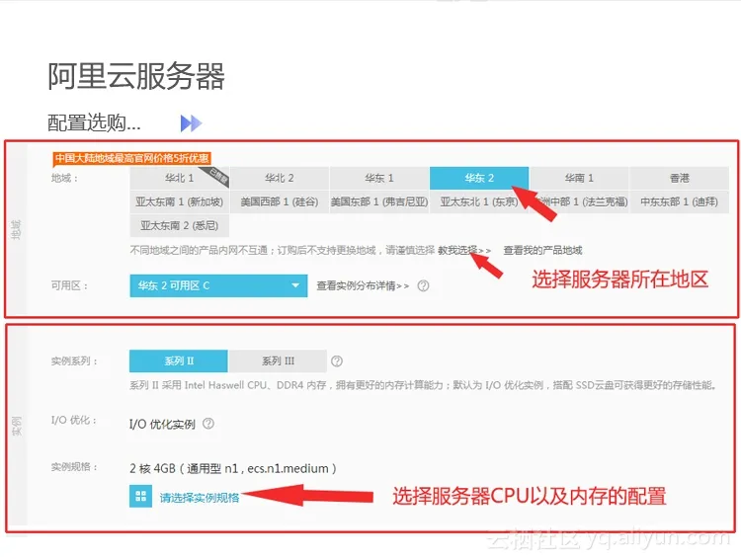The height and width of the screenshot is (560, 741).
Task: Click the 2 核 4GB ecs.n1.medium text
Action: pos(233,468)
